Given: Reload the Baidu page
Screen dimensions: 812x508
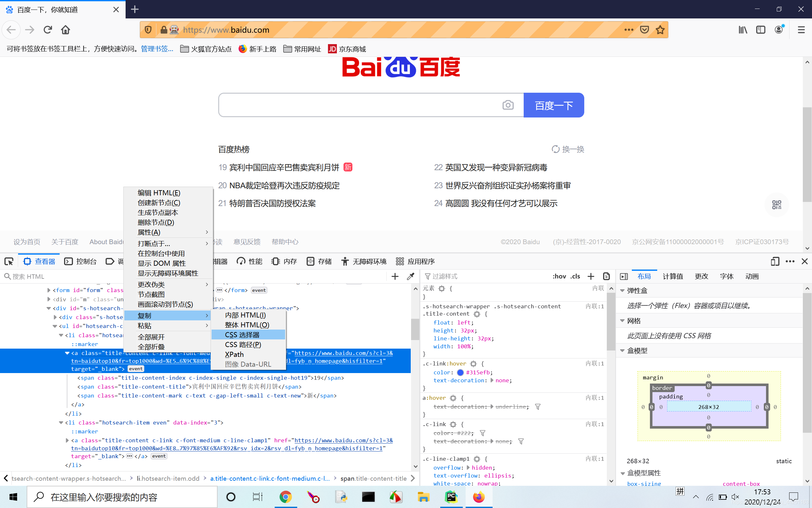Looking at the screenshot, I should tap(48, 30).
